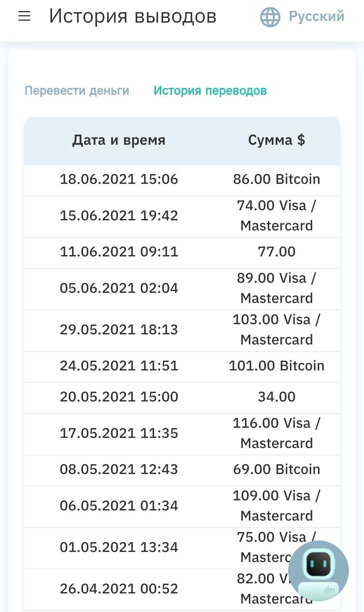Click the 20.05.2021 15:00 entry
The image size is (364, 612).
pos(119,397)
